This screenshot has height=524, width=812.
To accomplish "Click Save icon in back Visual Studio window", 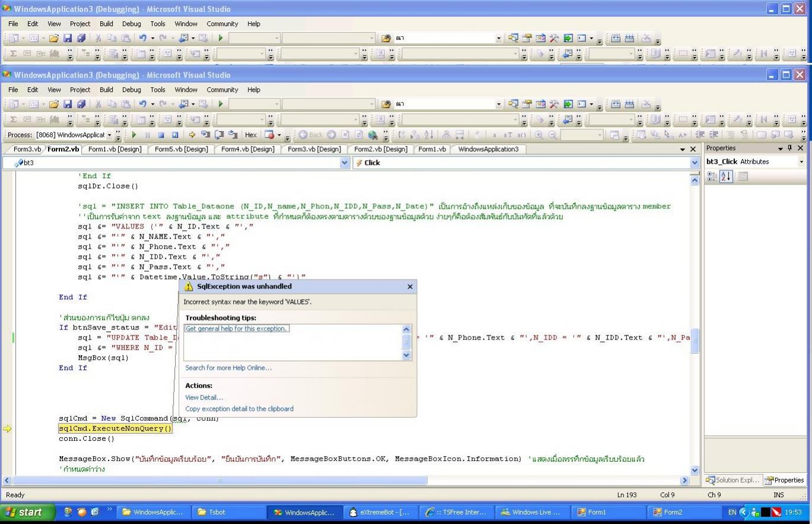I will tap(68, 38).
